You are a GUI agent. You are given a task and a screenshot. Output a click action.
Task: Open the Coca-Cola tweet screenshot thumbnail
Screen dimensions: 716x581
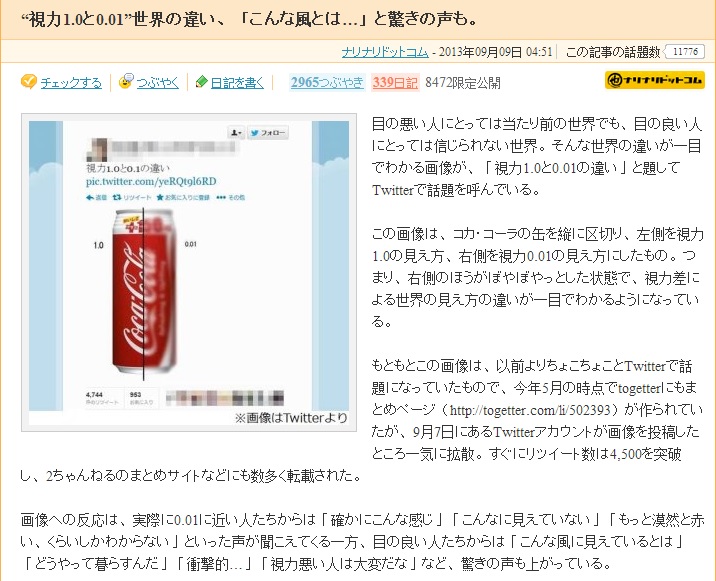click(x=189, y=272)
